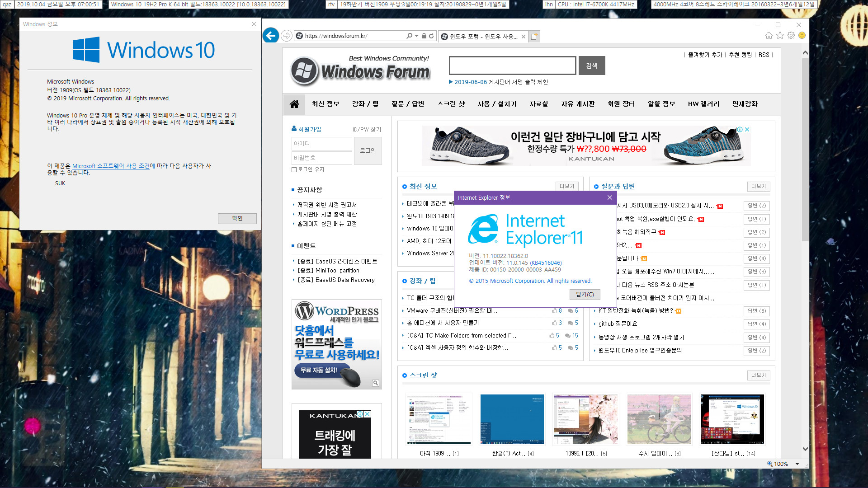Open the 아직 1909 screenshot thumbnail
The image size is (868, 488).
tap(439, 419)
